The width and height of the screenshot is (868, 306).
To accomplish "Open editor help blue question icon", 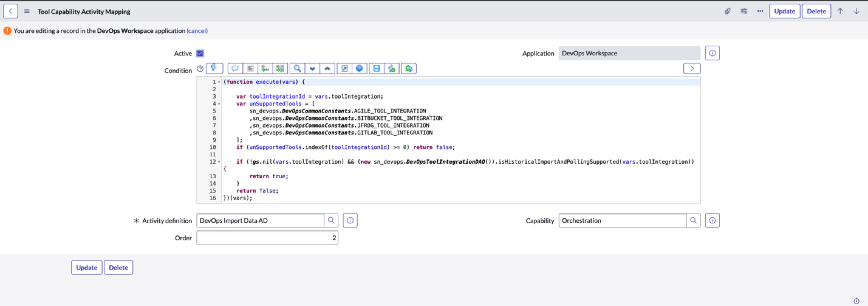I will (x=360, y=68).
